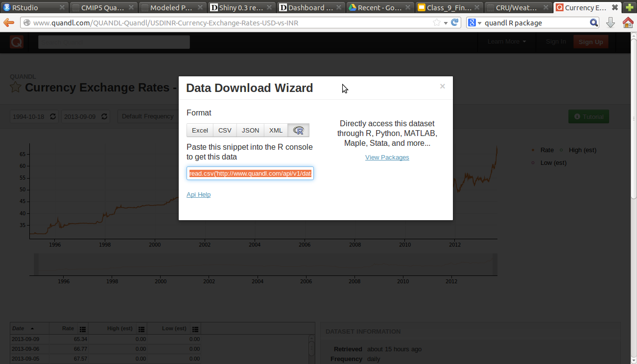Go to the browser home page icon
The height and width of the screenshot is (364, 637).
click(x=628, y=23)
